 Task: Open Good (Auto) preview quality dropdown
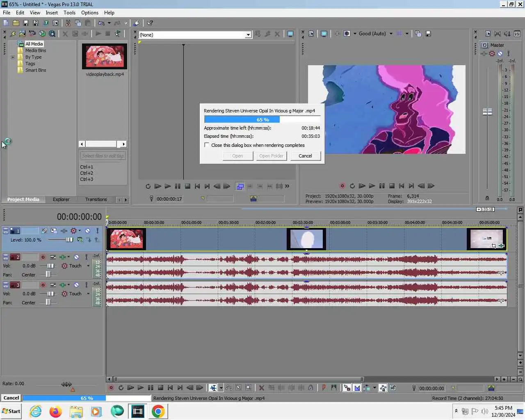pos(391,34)
